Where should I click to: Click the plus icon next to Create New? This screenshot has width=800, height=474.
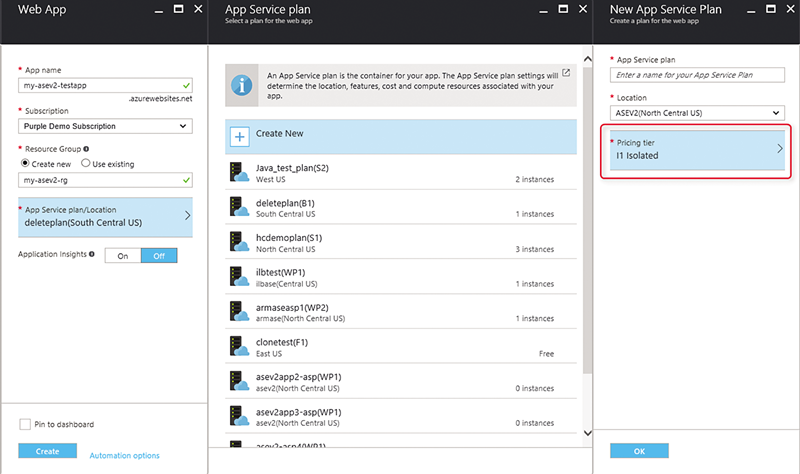tap(239, 137)
